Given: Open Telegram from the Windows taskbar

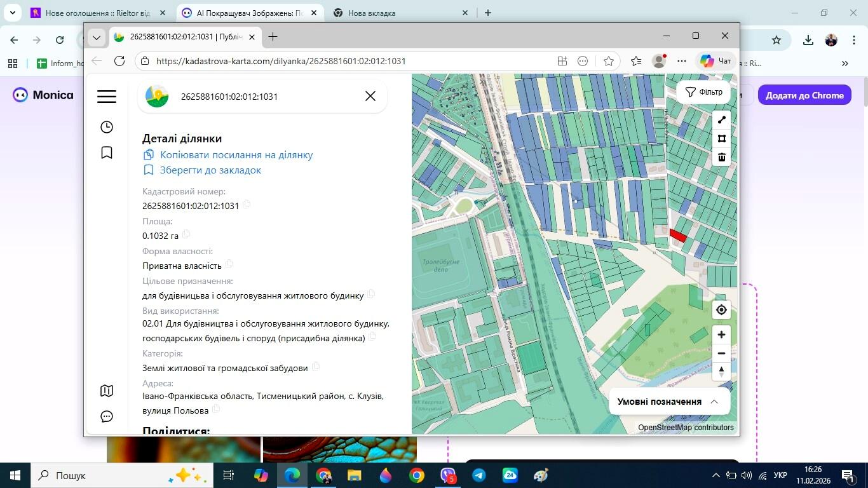Looking at the screenshot, I should [478, 475].
